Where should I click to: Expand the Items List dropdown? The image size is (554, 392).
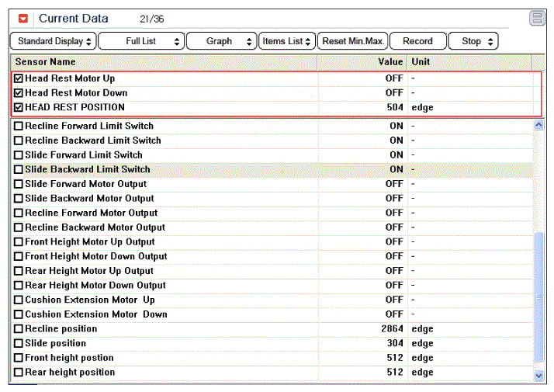click(287, 41)
